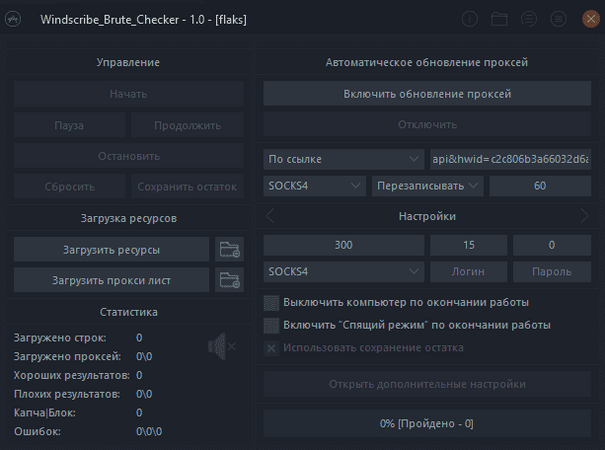Screen dimensions: 605x450
Task: Focus the api&hwid URL input field
Action: [x=510, y=159]
